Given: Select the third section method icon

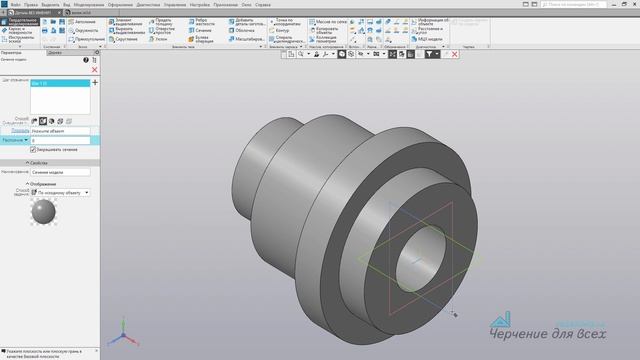Looking at the screenshot, I should (x=51, y=121).
